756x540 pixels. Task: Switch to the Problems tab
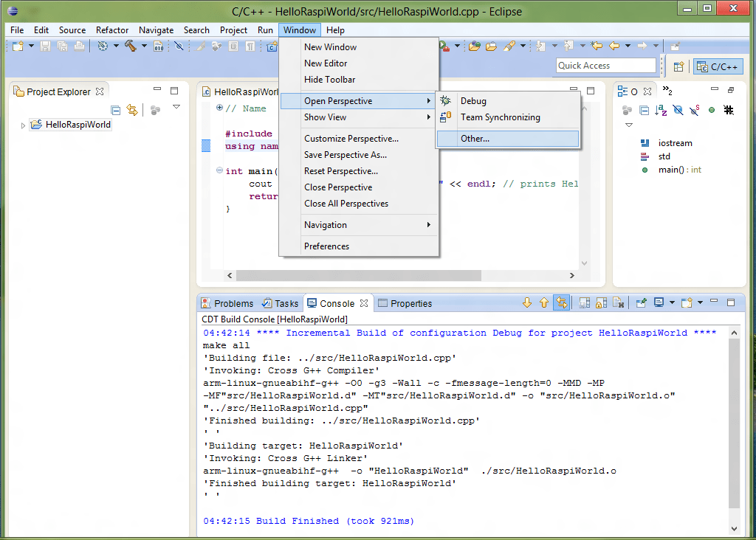233,303
